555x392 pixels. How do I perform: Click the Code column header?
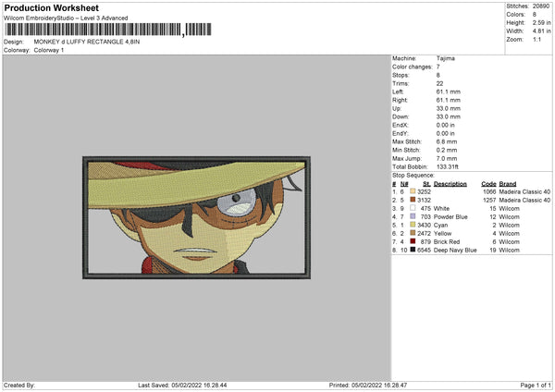488,184
